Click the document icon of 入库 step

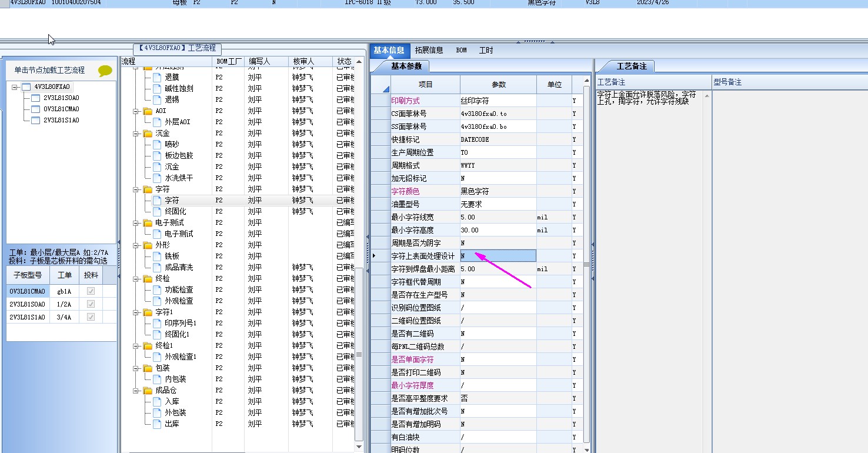tap(157, 401)
